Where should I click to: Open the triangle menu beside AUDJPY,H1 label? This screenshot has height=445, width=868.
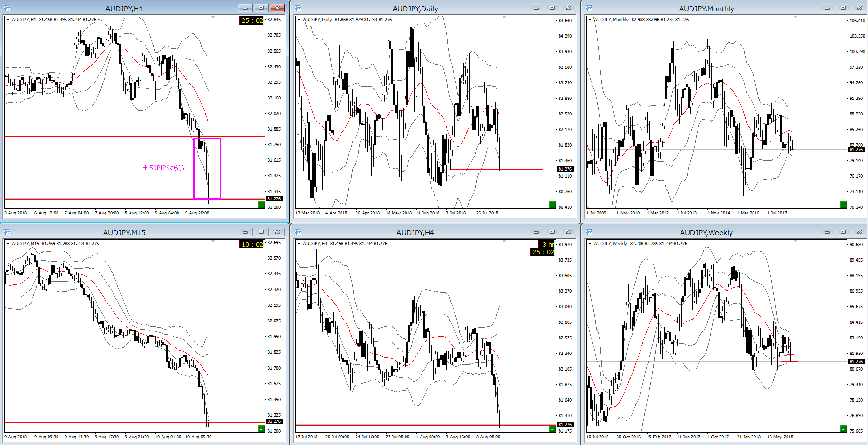tap(8, 20)
